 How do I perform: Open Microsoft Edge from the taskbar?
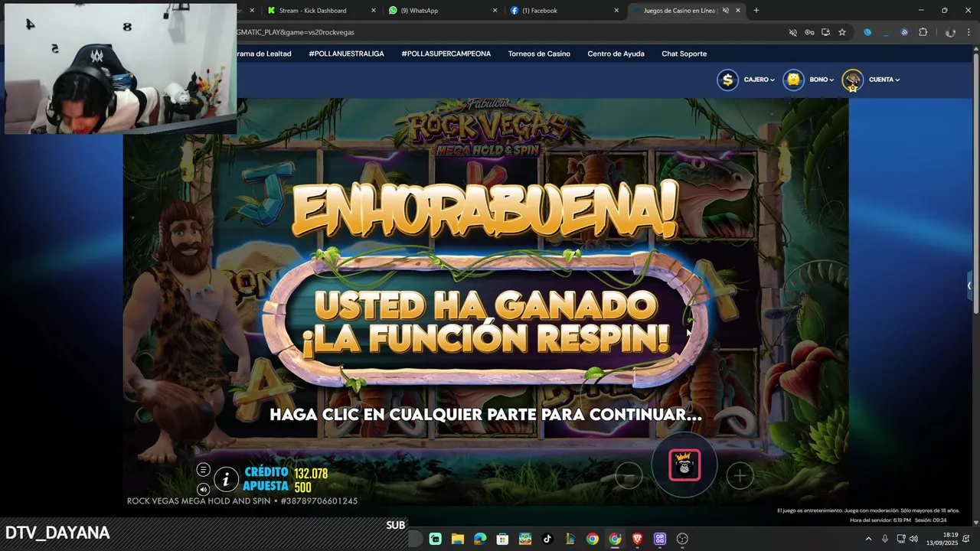(x=480, y=539)
